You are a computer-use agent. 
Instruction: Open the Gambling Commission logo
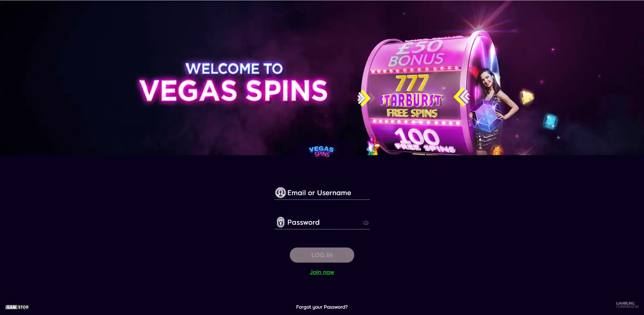click(x=627, y=305)
